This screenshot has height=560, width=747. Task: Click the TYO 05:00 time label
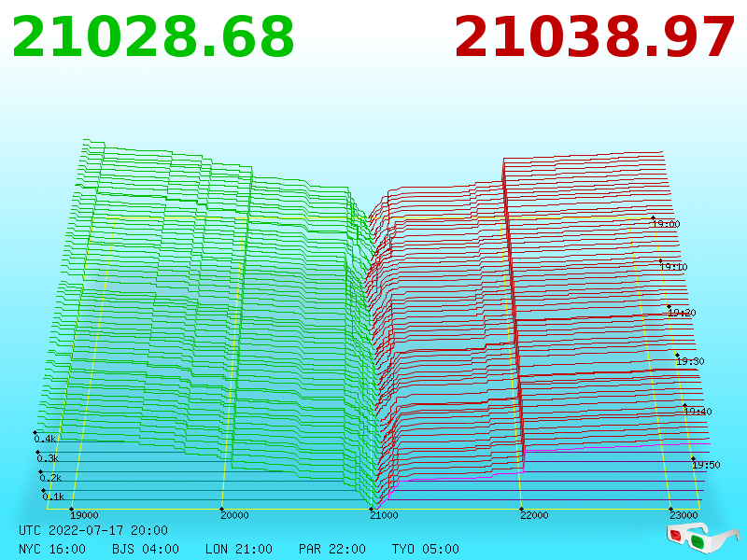coord(426,549)
